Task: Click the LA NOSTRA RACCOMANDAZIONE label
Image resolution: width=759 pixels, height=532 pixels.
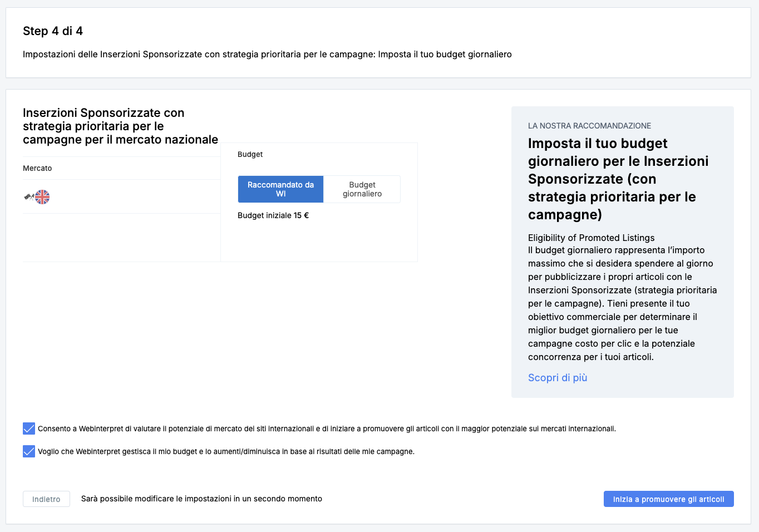Action: pyautogui.click(x=589, y=126)
